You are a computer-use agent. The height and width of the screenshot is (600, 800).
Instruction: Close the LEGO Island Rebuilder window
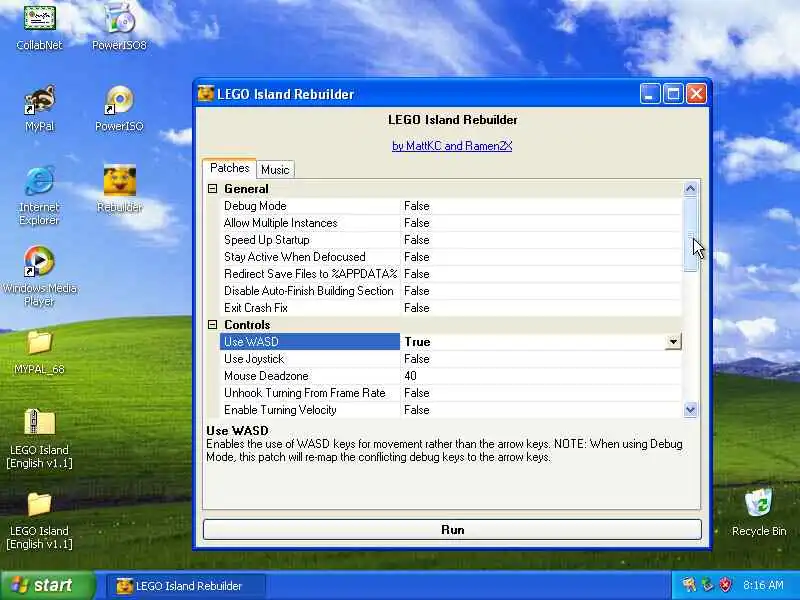coord(696,94)
